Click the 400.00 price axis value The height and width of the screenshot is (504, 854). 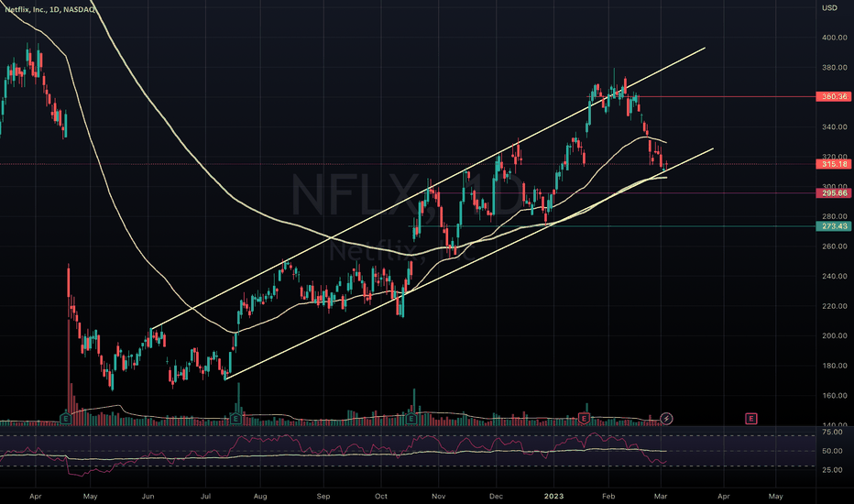835,38
